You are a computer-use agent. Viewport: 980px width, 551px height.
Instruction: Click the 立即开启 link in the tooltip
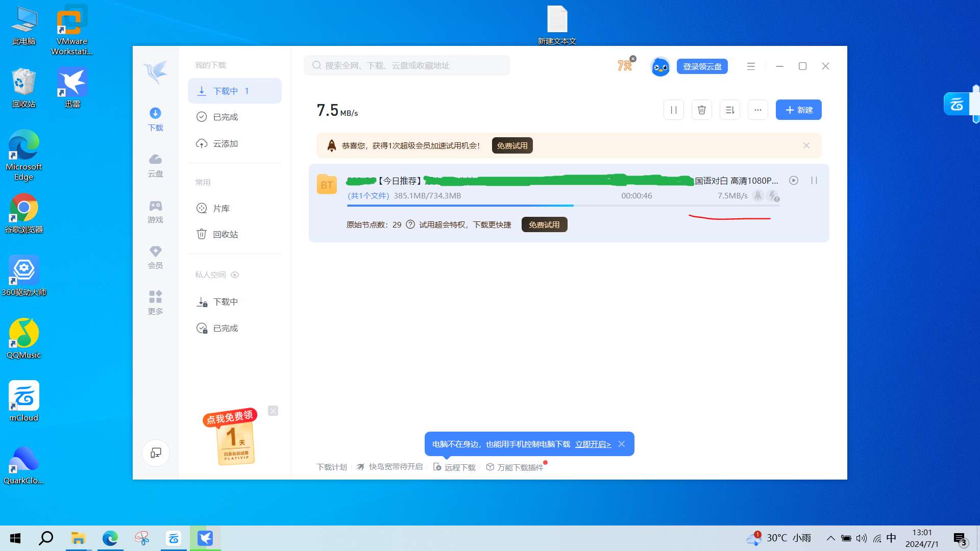coord(593,444)
